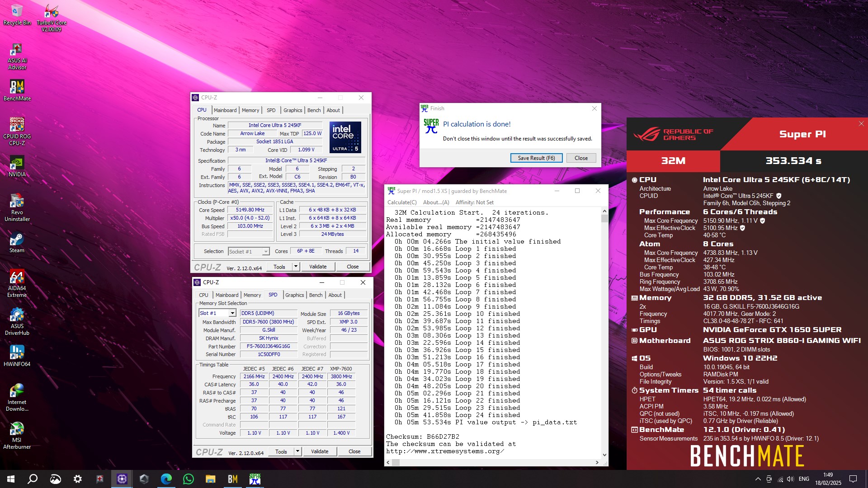
Task: Click Close button in lower CPU-Z
Action: click(354, 451)
